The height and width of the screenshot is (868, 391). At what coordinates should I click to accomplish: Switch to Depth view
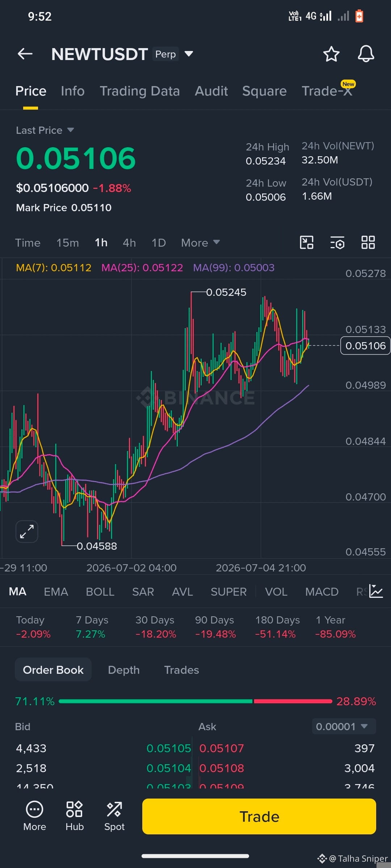[124, 670]
